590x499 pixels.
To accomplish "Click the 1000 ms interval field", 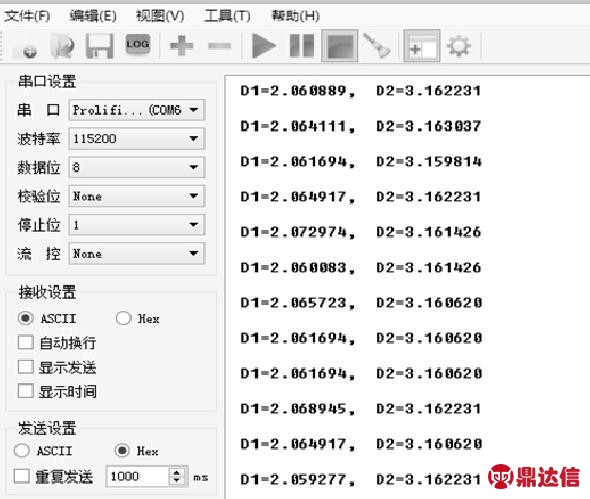I will pos(138,476).
